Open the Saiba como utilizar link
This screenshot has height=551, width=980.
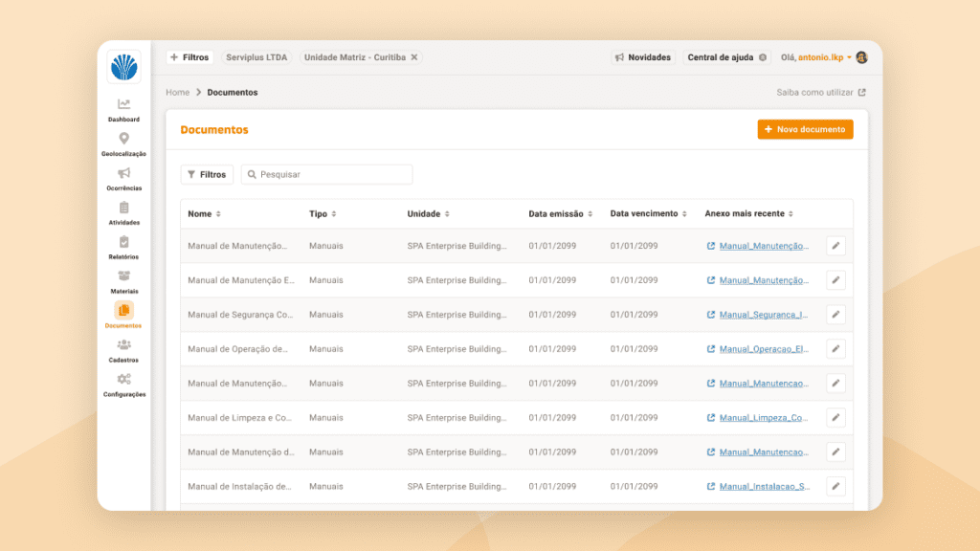(x=821, y=93)
